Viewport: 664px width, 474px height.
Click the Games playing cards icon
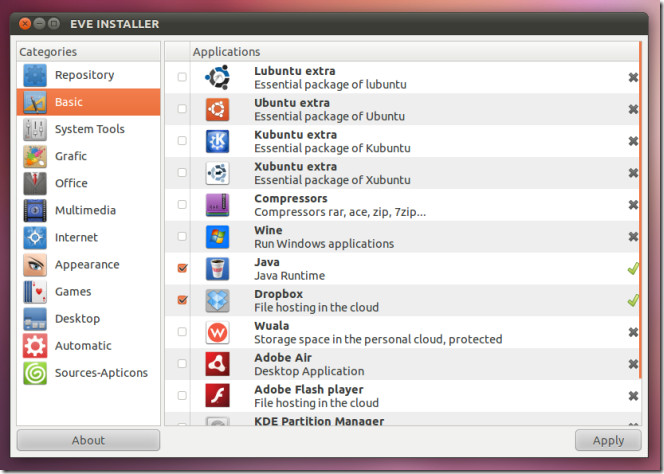[35, 292]
